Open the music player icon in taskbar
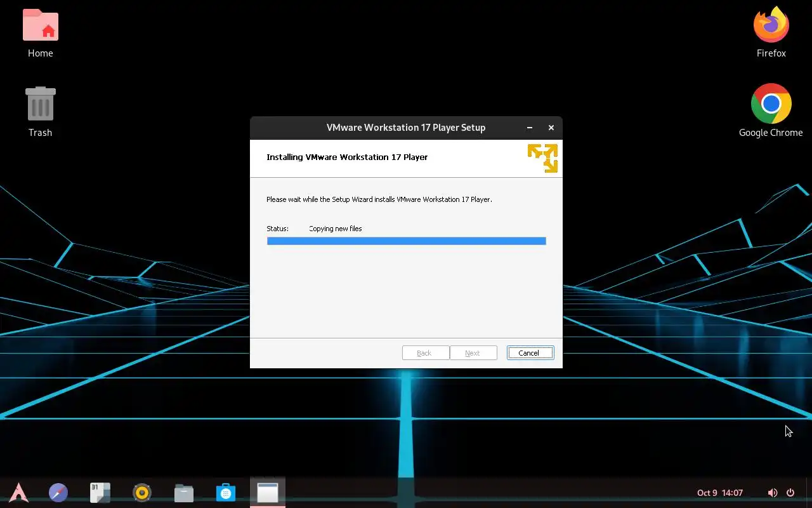Screen dimensions: 812x508 (142, 492)
